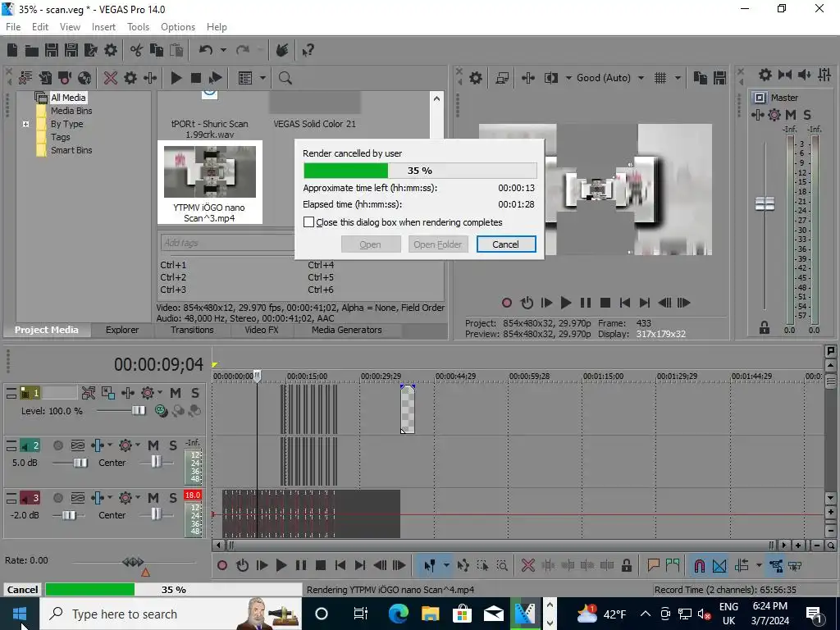Click the Preview on external monitor icon
840x630 pixels.
tap(502, 78)
